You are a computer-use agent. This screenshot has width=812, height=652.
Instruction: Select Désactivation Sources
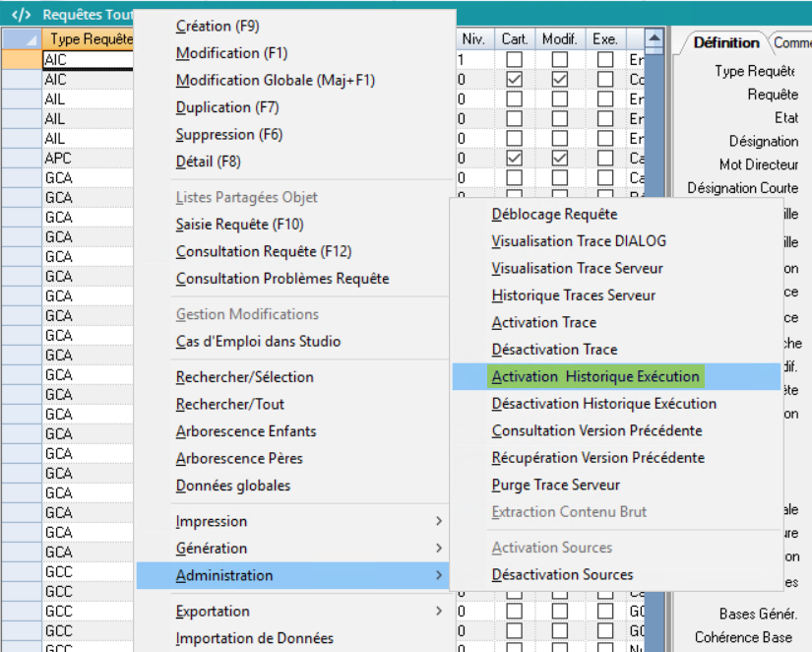(562, 574)
